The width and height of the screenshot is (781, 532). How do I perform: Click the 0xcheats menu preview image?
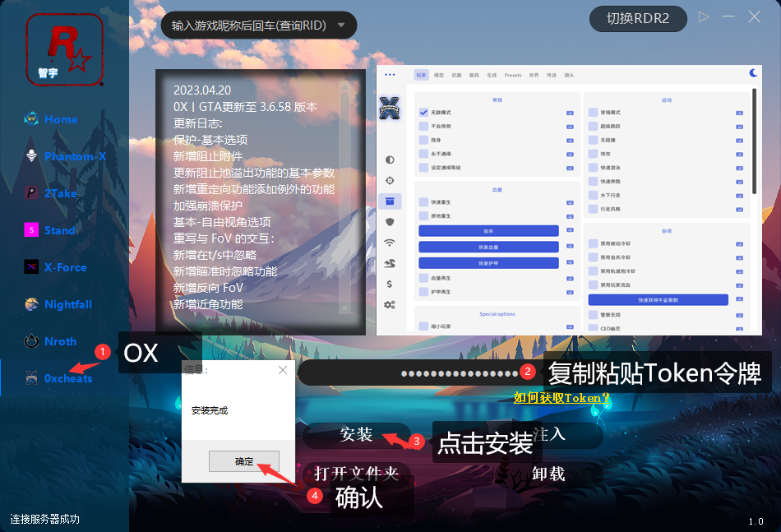pyautogui.click(x=569, y=201)
